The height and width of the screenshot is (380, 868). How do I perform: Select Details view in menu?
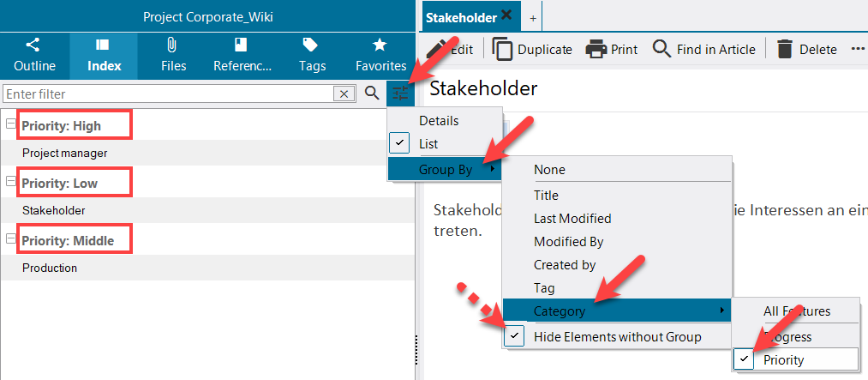(x=439, y=121)
